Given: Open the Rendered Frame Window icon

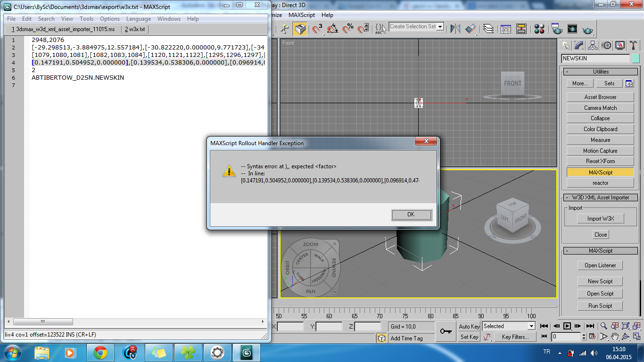Looking at the screenshot, I should [x=572, y=29].
